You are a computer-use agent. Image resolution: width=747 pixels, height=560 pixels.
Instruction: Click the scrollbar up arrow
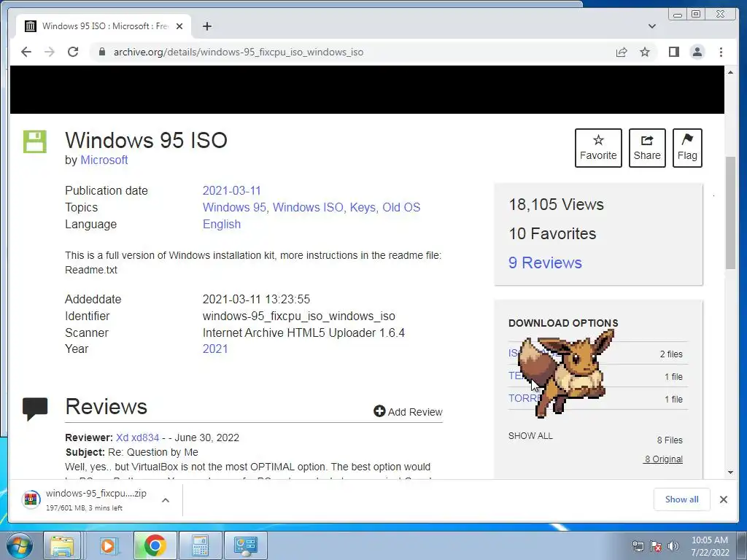(730, 72)
